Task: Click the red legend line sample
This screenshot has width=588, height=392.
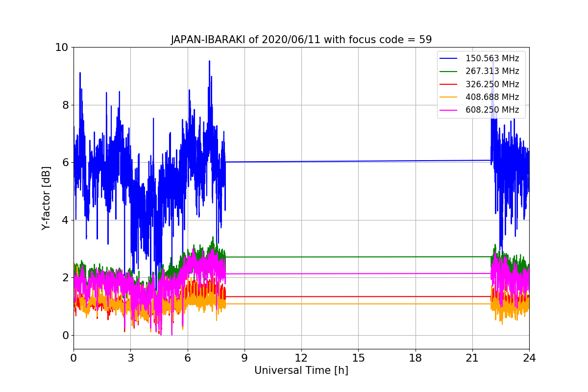Action: [449, 84]
